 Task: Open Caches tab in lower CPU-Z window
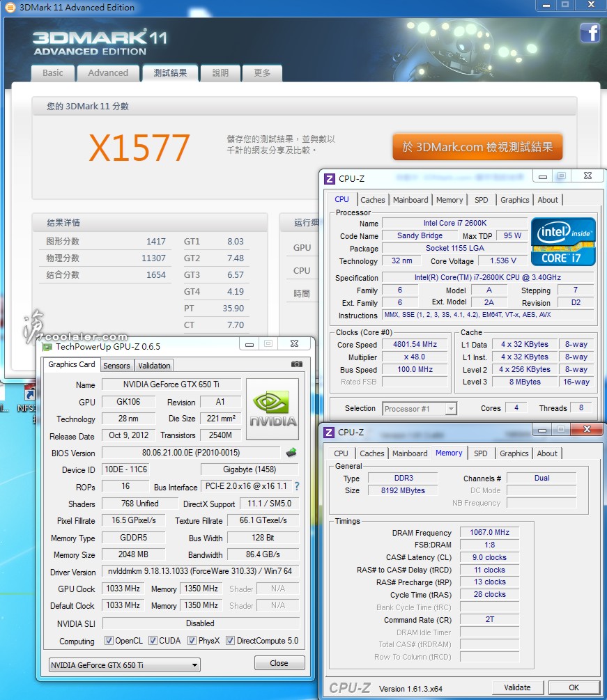371,453
